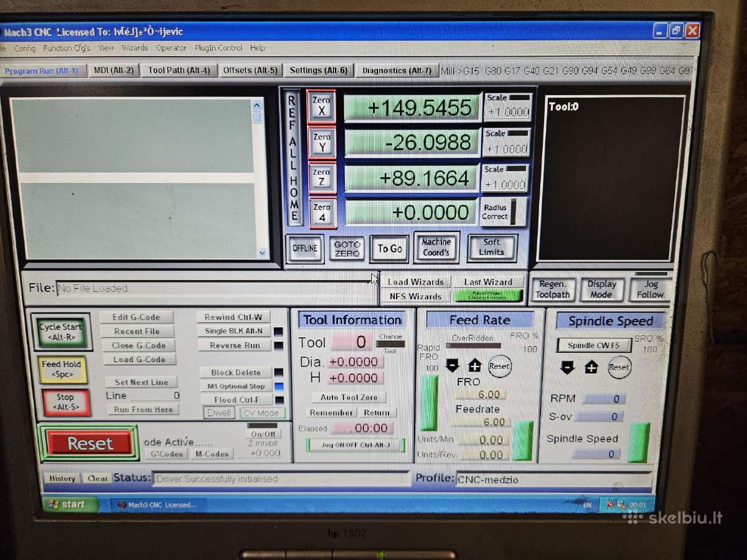Image resolution: width=747 pixels, height=560 pixels.
Task: Raise spindle speed with up arrow
Action: pyautogui.click(x=591, y=367)
